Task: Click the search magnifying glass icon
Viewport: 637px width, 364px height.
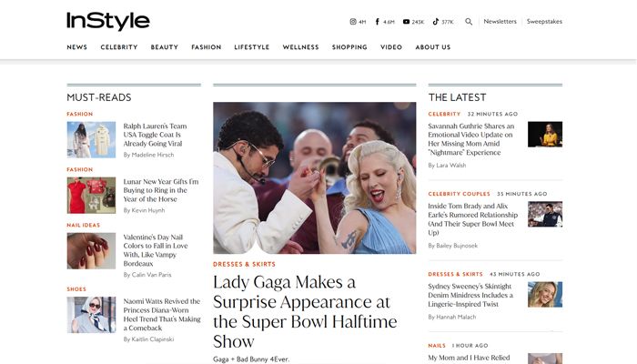Action: point(469,22)
